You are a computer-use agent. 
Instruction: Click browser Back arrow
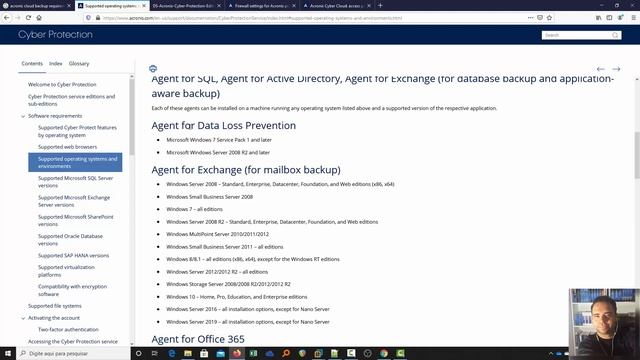(x=7, y=18)
